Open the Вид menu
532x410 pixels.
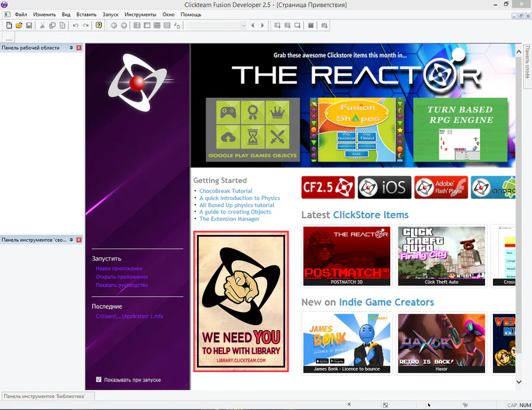click(x=66, y=15)
